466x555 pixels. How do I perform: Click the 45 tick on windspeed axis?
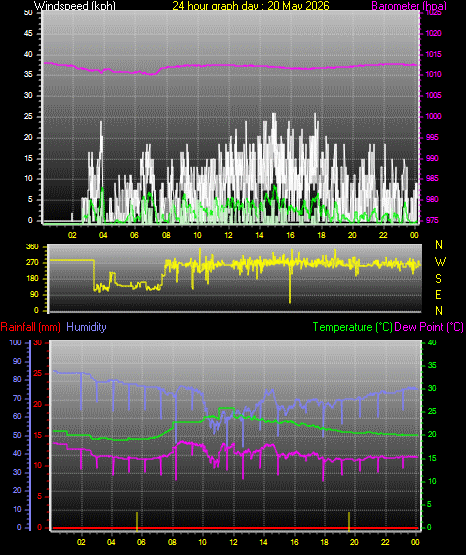[x=28, y=33]
